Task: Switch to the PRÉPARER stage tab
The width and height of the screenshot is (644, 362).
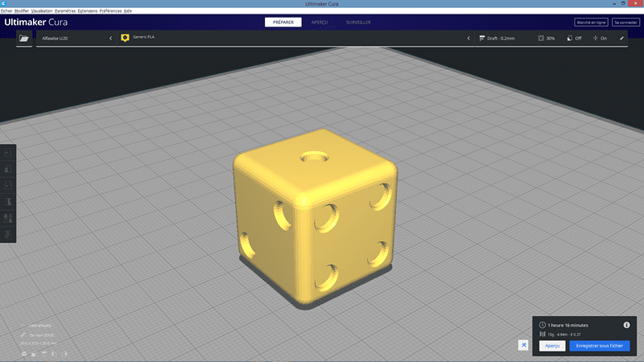Action: tap(283, 23)
